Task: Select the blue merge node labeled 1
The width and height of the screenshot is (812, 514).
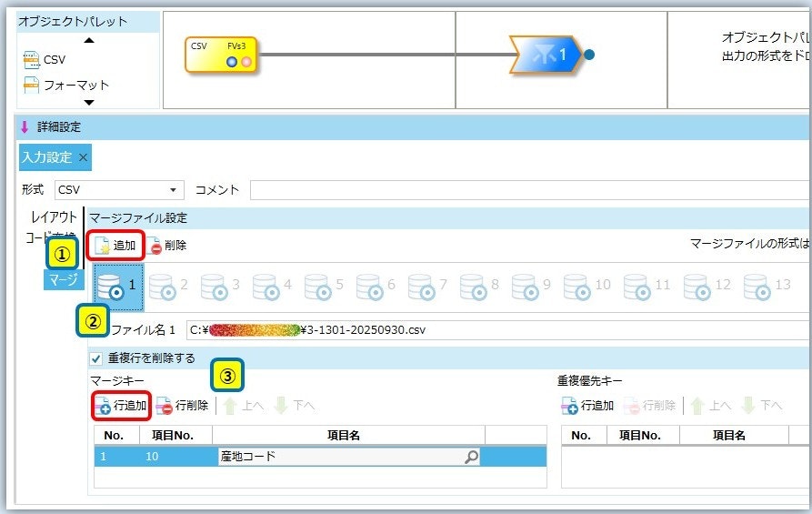Action: pos(546,54)
